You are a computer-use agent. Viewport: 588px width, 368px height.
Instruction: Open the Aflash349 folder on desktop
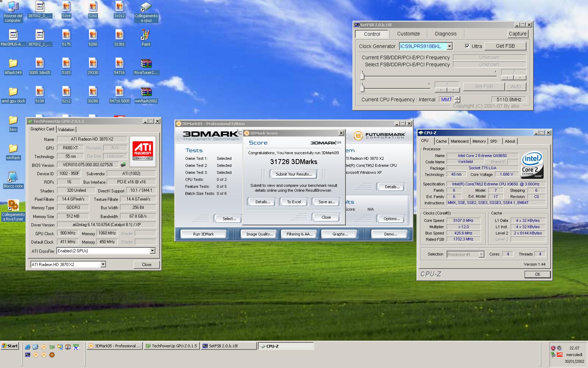(x=13, y=67)
